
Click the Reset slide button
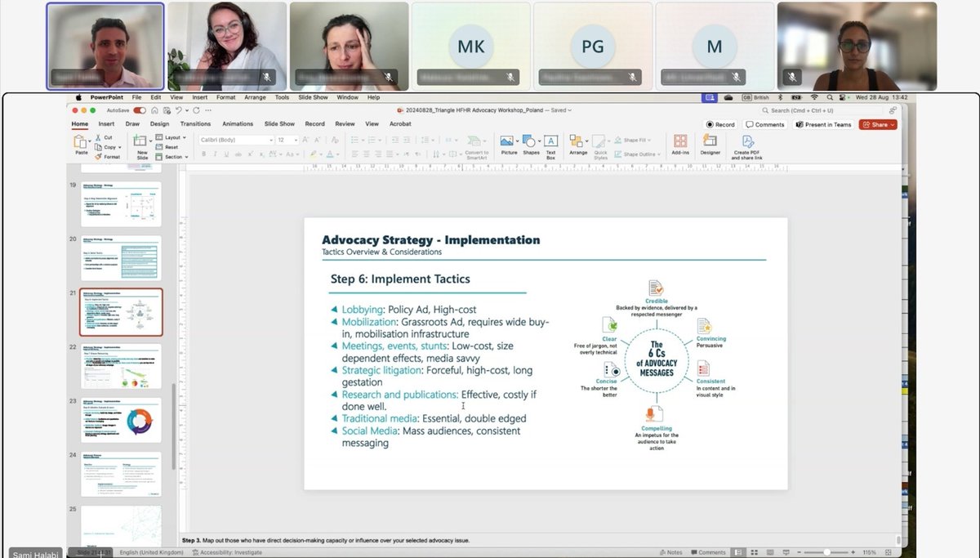[167, 147]
